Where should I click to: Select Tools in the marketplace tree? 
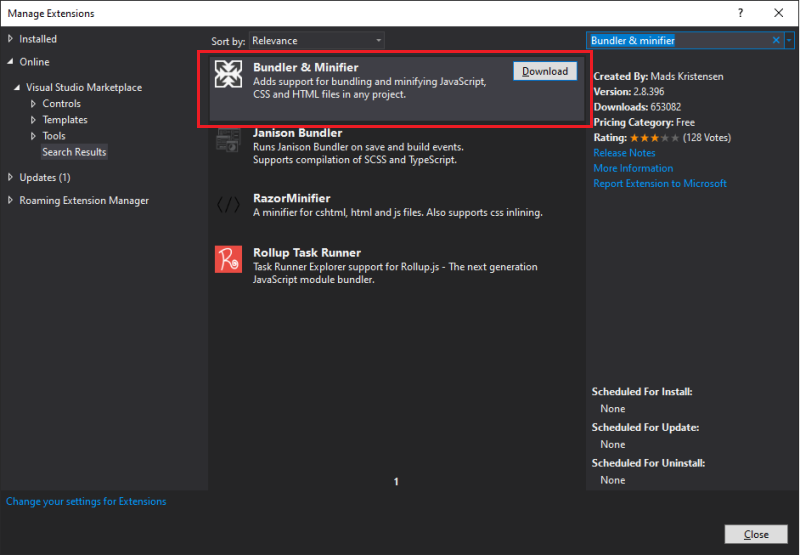(54, 136)
